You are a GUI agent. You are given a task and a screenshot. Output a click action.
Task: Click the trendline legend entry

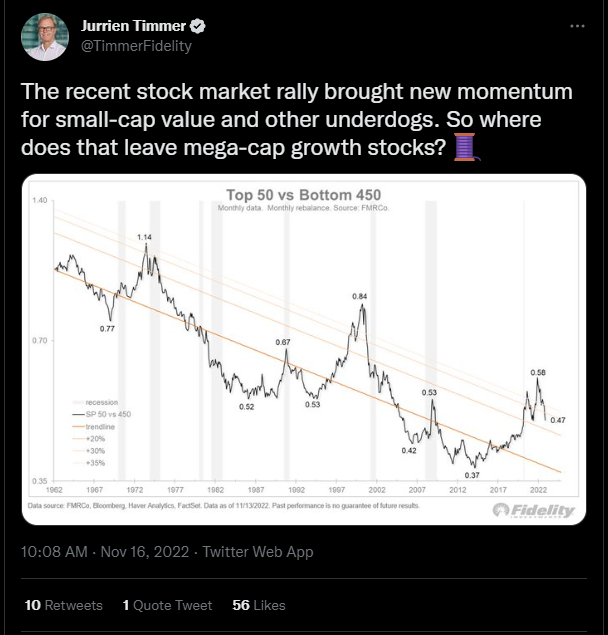click(94, 427)
